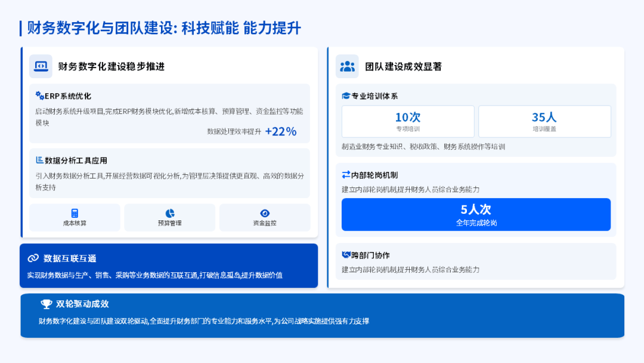The height and width of the screenshot is (363, 644).
Task: Click the chain link icon beside 数据互联互通
Action: pyautogui.click(x=33, y=258)
